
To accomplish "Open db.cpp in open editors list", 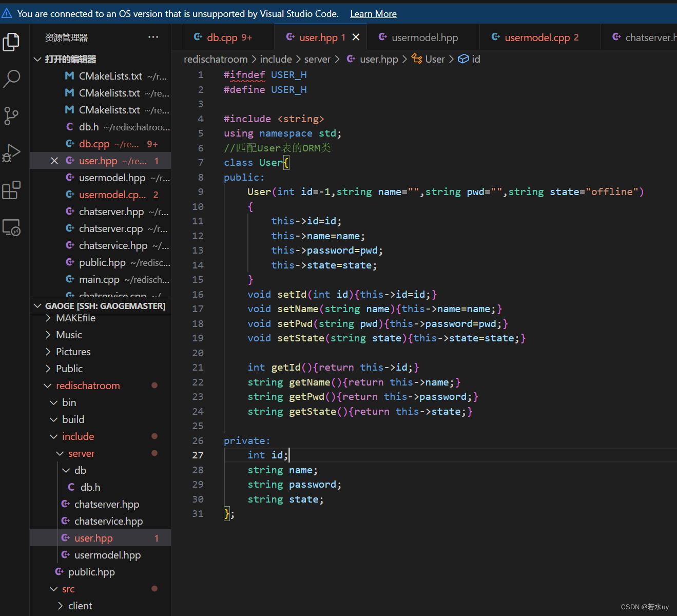I will click(x=94, y=144).
